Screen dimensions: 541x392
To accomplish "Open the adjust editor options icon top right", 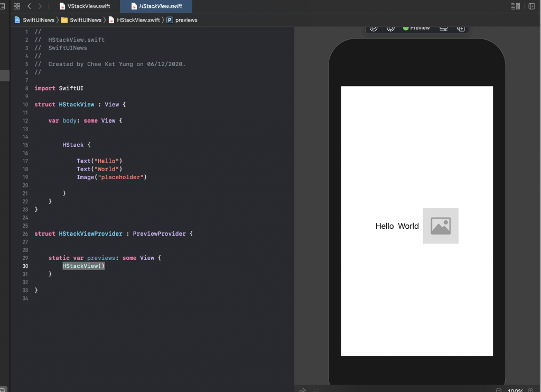I will point(515,6).
